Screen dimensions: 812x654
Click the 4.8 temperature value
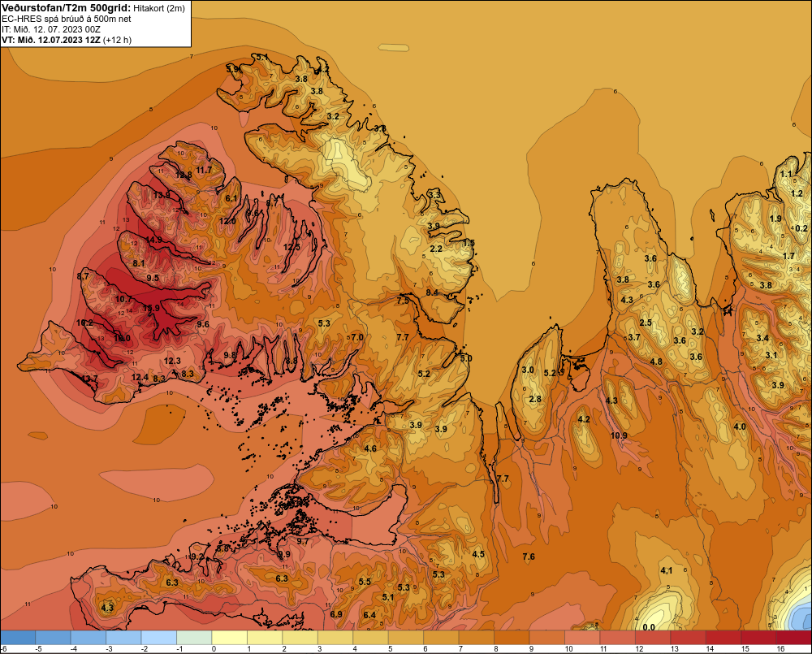(x=656, y=362)
